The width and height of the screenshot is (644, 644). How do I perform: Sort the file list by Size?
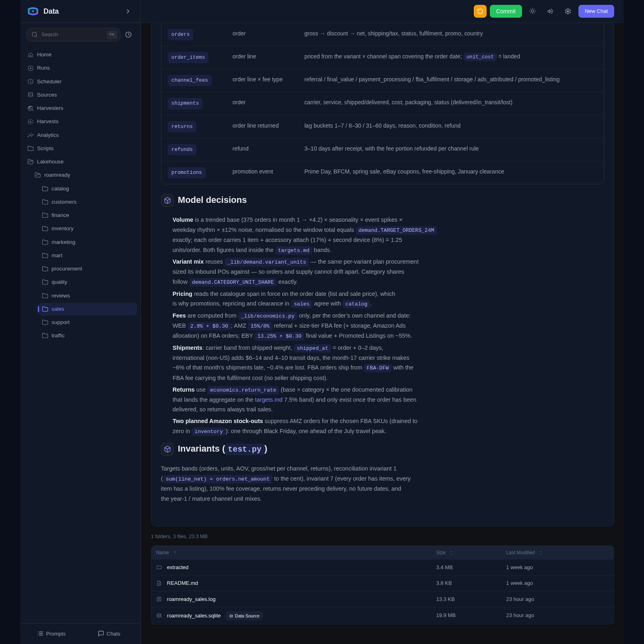[x=444, y=553]
